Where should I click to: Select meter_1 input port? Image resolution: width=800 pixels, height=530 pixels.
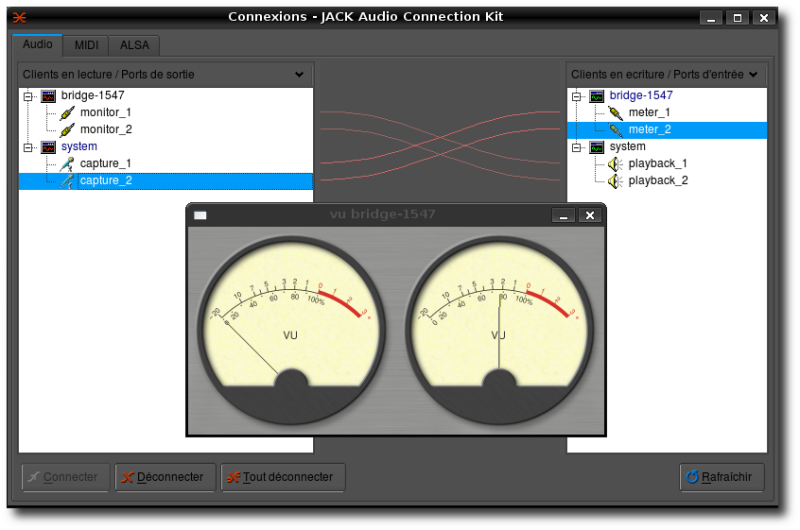click(x=649, y=112)
